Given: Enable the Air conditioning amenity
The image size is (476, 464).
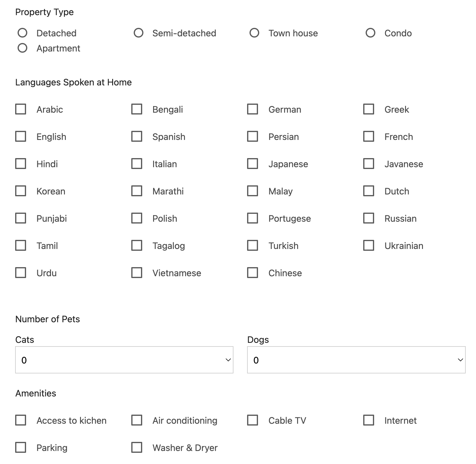Looking at the screenshot, I should pos(137,420).
